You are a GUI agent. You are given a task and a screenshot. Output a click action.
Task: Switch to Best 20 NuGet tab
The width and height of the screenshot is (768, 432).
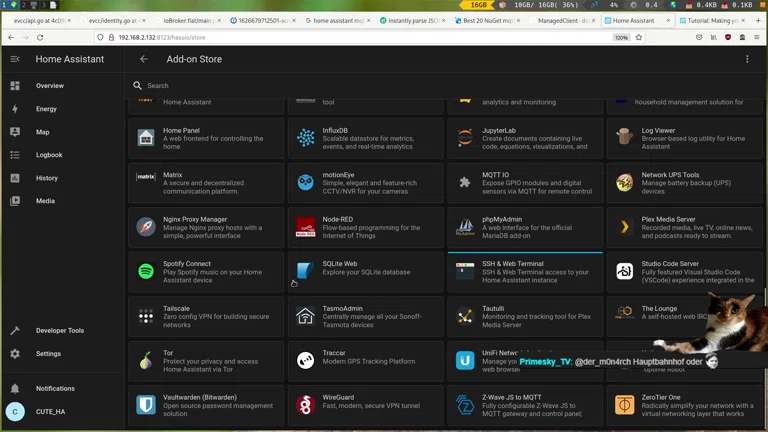pos(487,21)
